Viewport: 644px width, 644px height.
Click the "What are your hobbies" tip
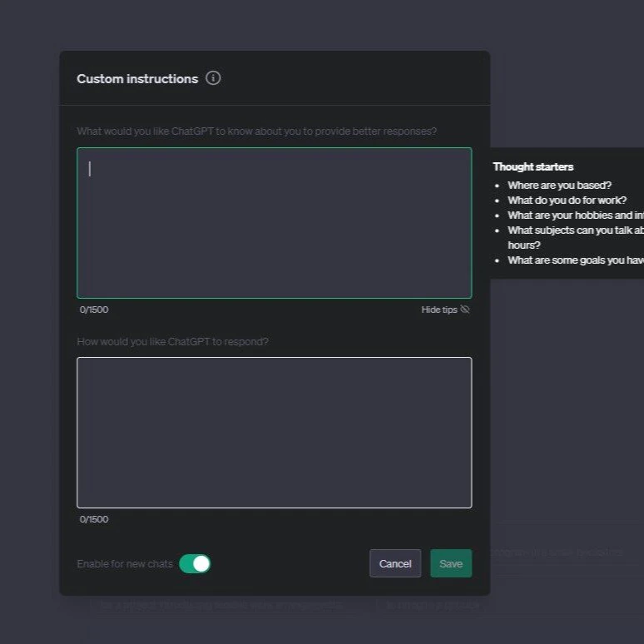(x=576, y=215)
